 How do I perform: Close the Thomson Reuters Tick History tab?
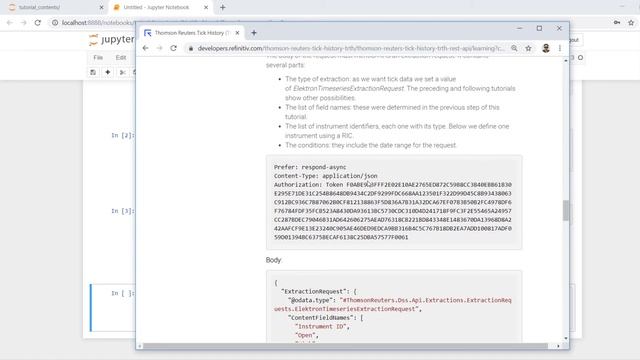coord(238,33)
